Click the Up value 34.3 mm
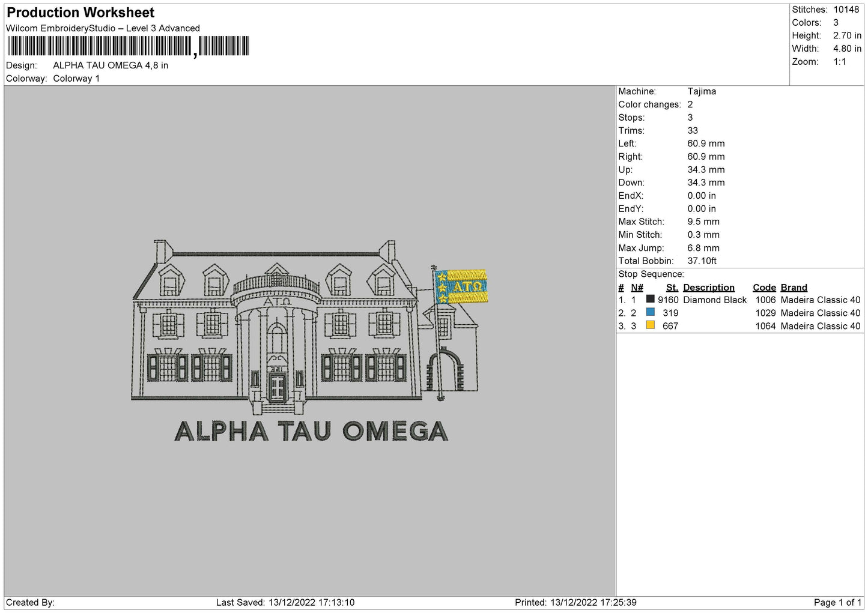 706,169
